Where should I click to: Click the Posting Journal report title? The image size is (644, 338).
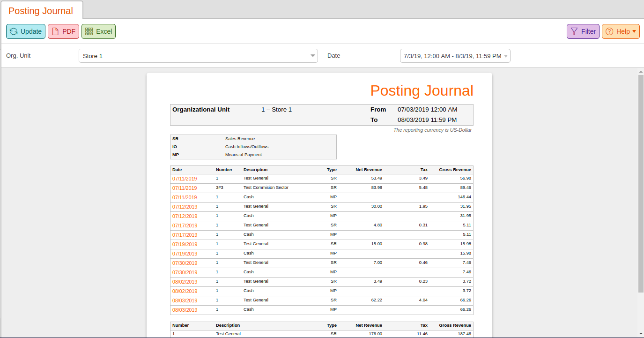pyautogui.click(x=422, y=90)
